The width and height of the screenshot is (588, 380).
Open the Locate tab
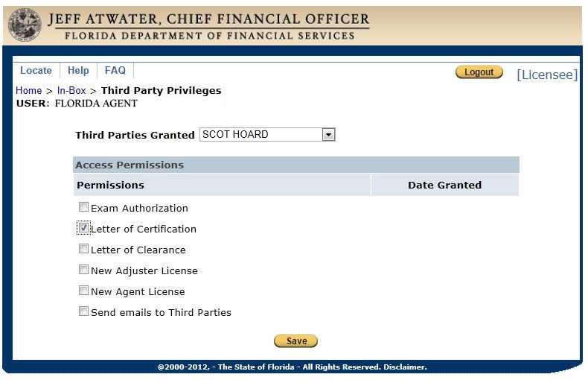tap(36, 70)
